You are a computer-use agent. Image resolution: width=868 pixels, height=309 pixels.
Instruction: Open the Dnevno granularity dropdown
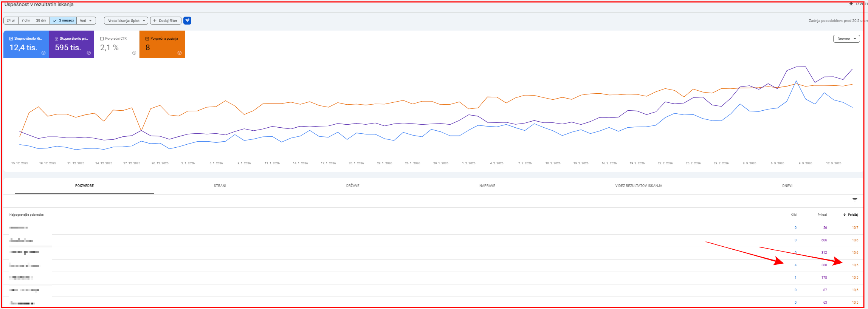846,39
